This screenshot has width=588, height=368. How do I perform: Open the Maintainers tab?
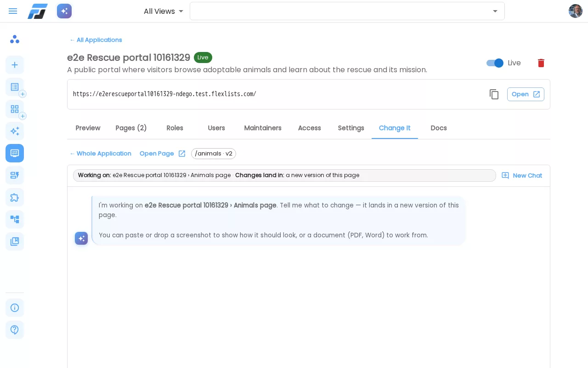coord(263,128)
